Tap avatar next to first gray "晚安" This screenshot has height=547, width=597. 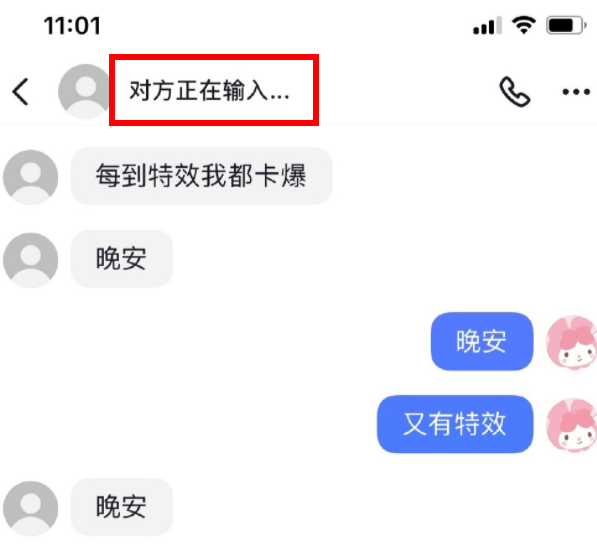point(30,260)
